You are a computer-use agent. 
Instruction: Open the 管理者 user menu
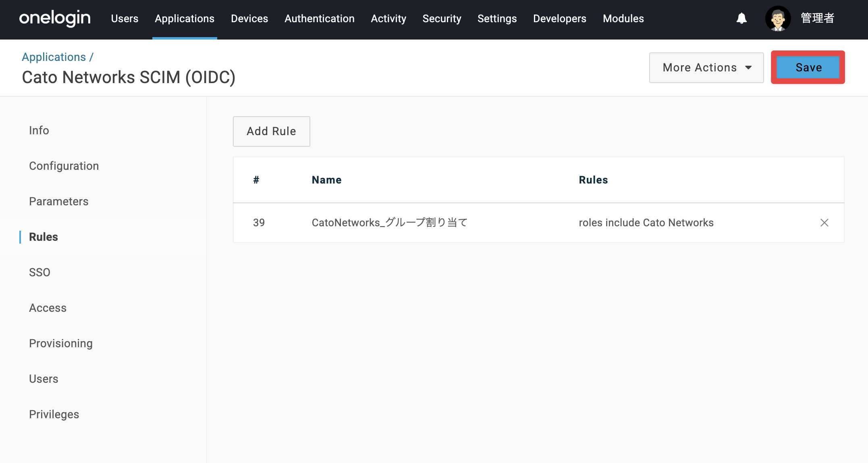pyautogui.click(x=817, y=19)
